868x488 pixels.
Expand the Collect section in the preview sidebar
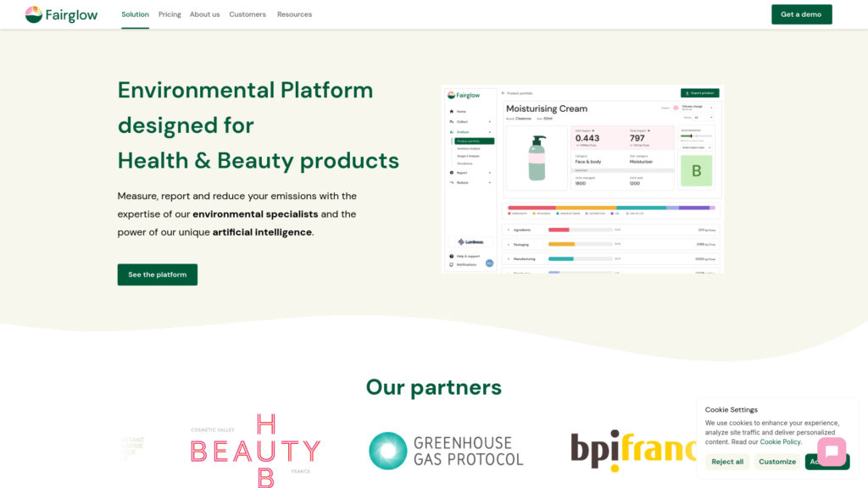pos(470,122)
